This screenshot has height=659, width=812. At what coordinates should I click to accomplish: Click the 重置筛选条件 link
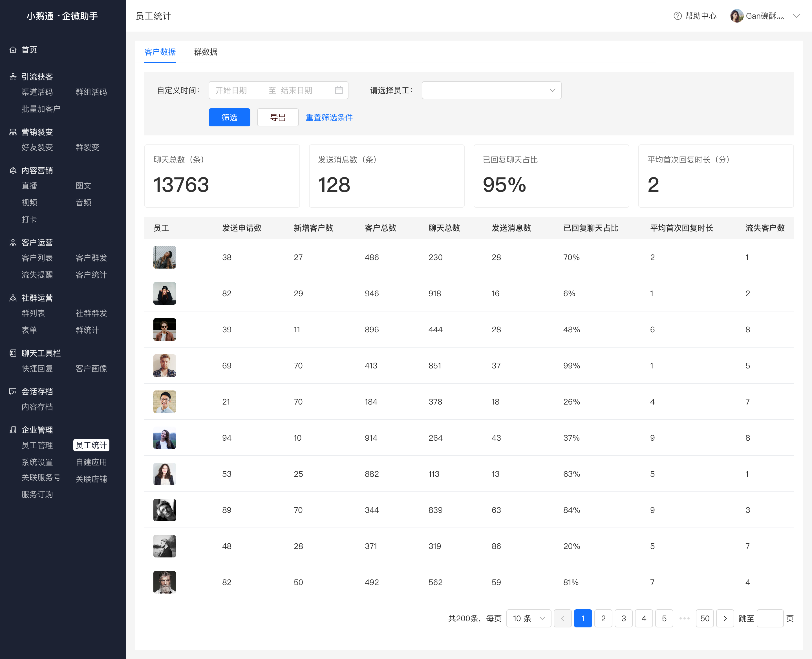[x=329, y=117]
